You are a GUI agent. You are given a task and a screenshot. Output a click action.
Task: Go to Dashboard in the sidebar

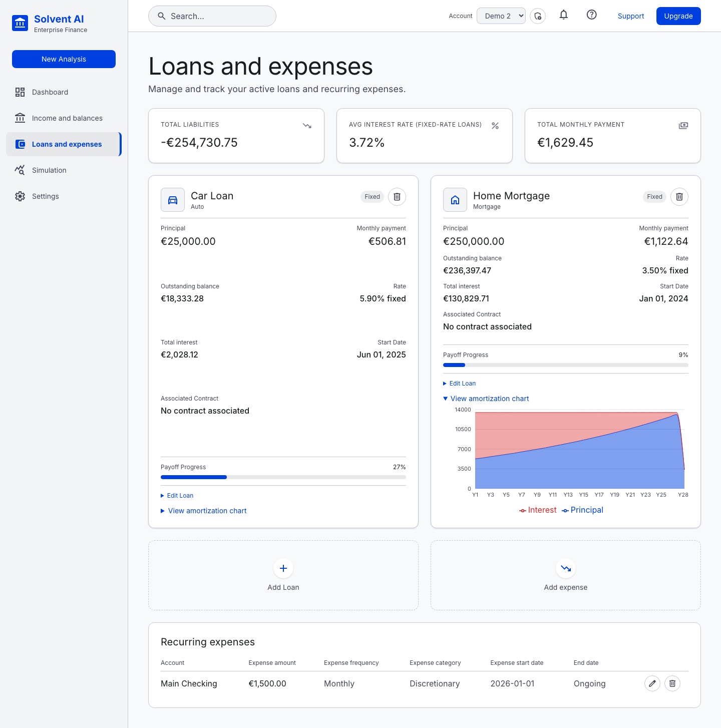click(x=64, y=92)
